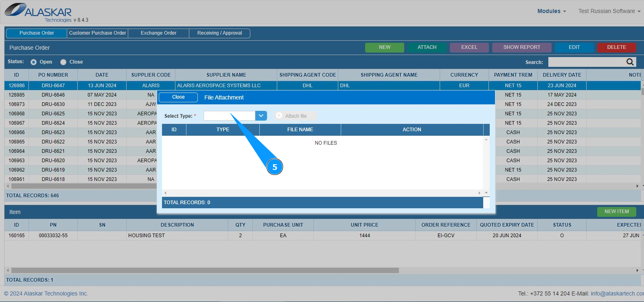Select the Close status radio button
Viewport: 644px width, 302px height.
(63, 62)
